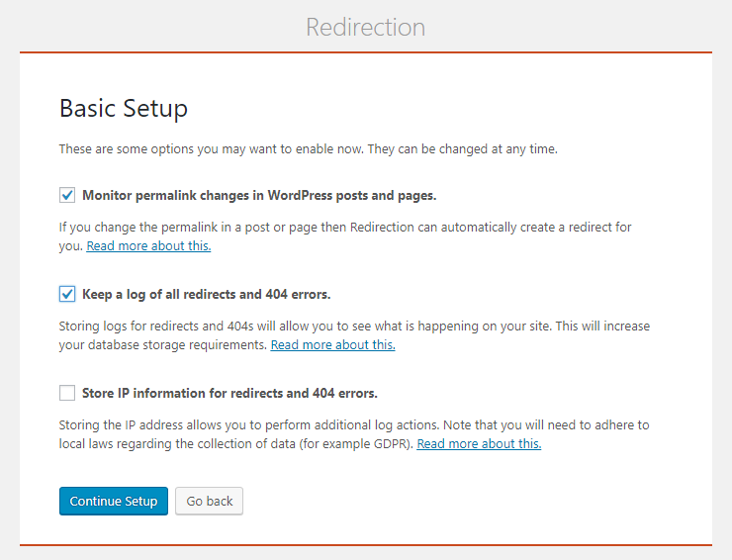
Task: Click the orange line below the setup buttons
Action: pyautogui.click(x=366, y=544)
